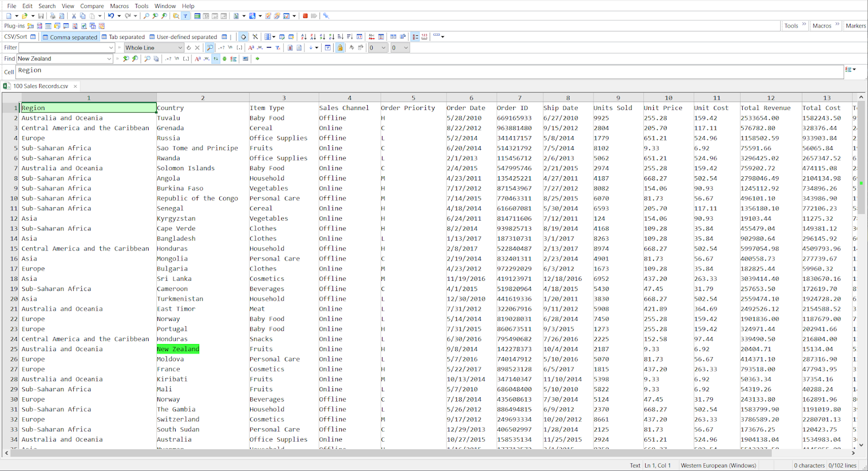Open the Macros menu
The image size is (868, 471).
119,6
